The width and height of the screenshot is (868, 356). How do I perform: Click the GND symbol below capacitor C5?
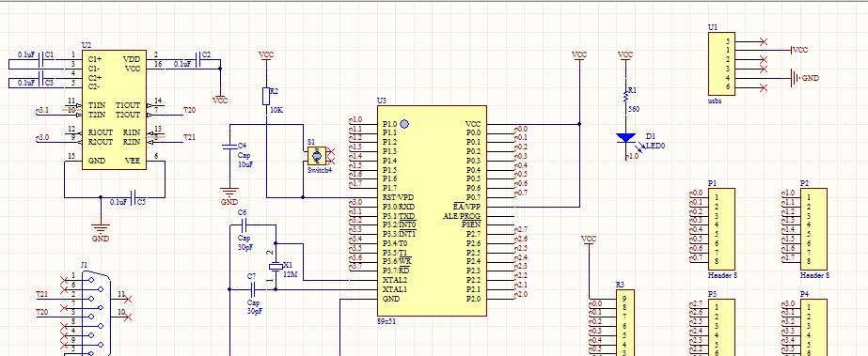101,229
